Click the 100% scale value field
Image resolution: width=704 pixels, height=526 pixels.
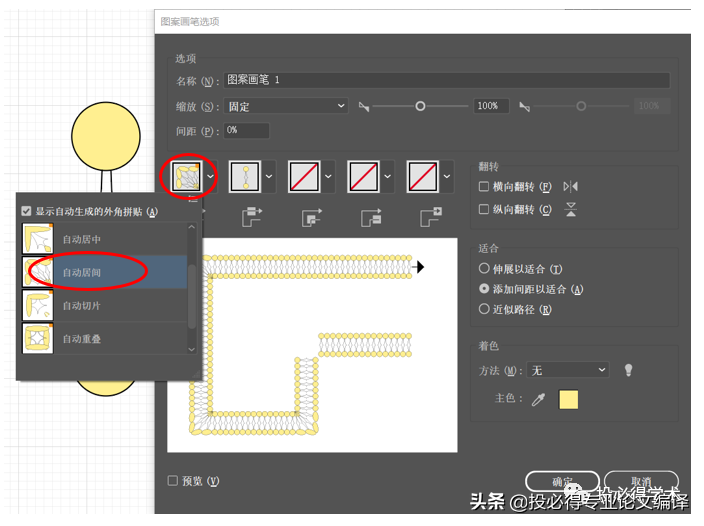tap(491, 106)
